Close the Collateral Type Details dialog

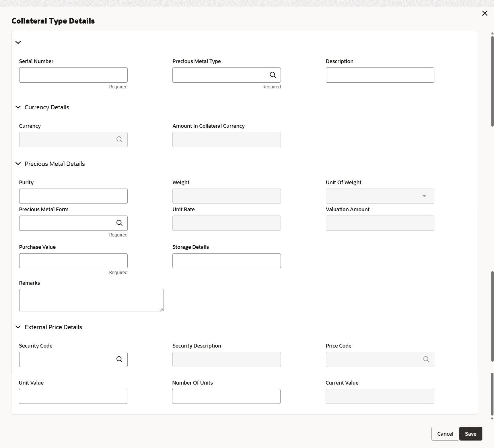click(485, 13)
